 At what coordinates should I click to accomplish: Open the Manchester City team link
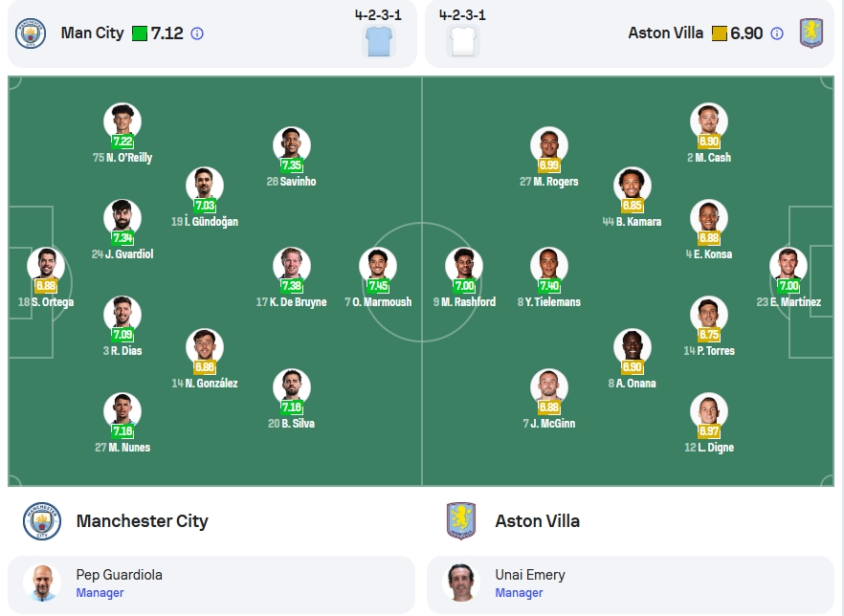pos(142,520)
